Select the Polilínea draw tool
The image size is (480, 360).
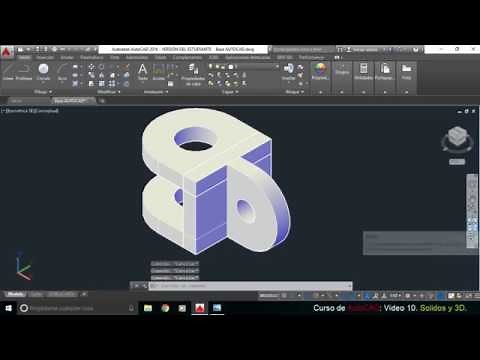coord(24,72)
